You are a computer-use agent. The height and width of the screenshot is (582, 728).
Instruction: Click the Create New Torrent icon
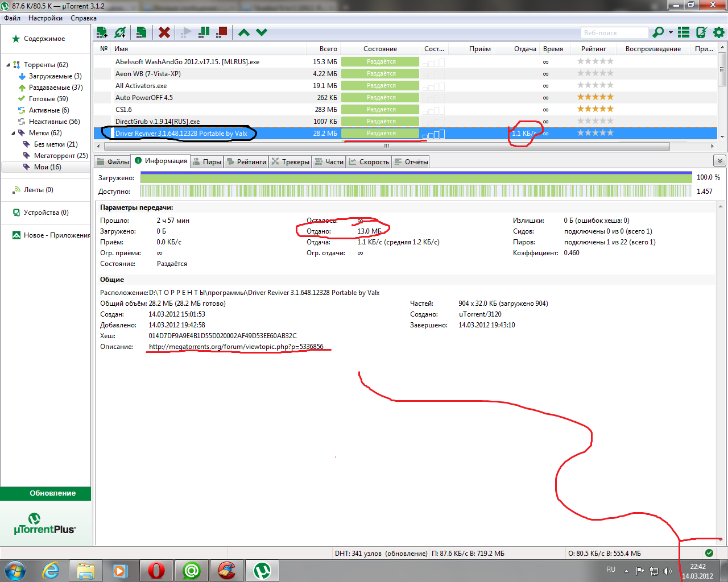pos(142,32)
